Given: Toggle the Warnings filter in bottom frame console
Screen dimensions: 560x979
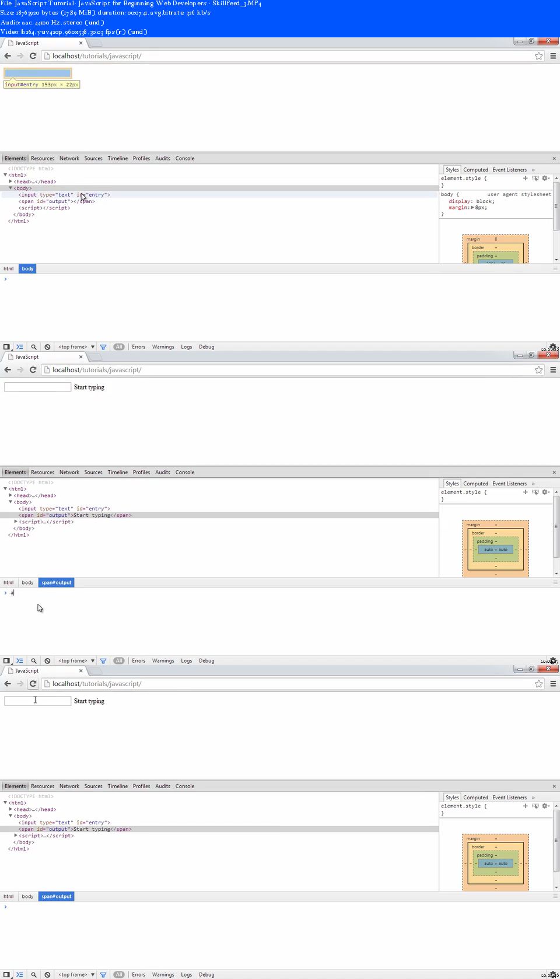Looking at the screenshot, I should (x=163, y=974).
